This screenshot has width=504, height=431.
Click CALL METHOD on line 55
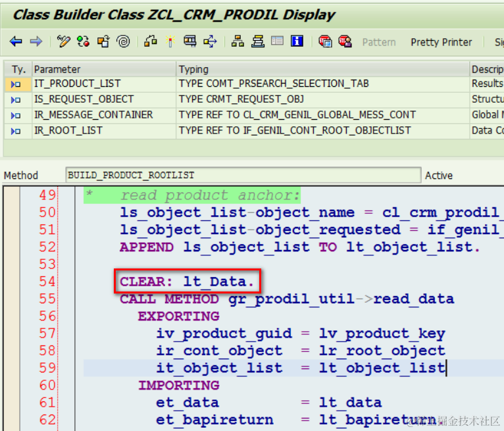coord(169,299)
